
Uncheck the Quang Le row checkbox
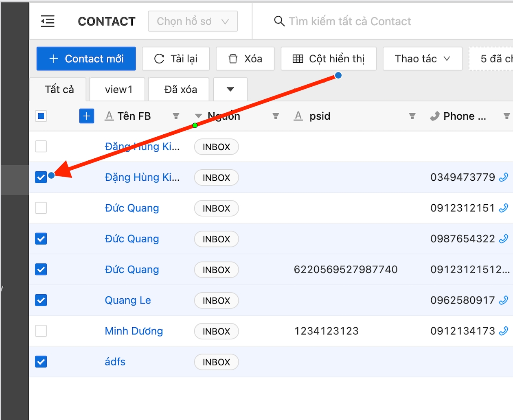tap(41, 300)
